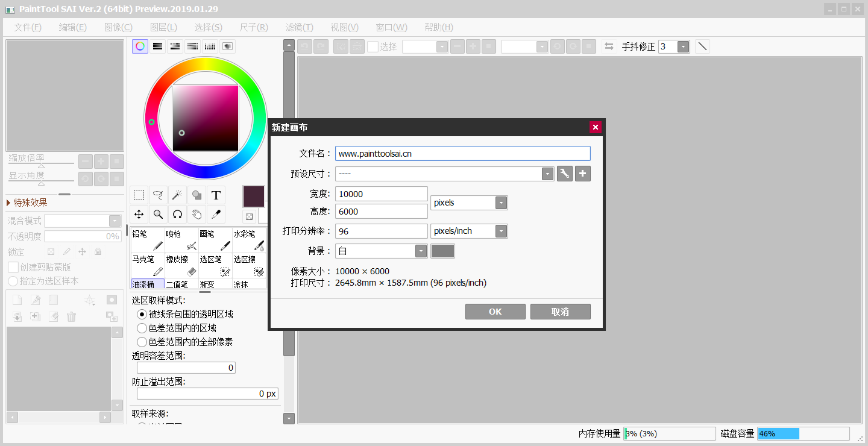The image size is (868, 446).
Task: Toggle transparent color swatch icon
Action: click(249, 216)
